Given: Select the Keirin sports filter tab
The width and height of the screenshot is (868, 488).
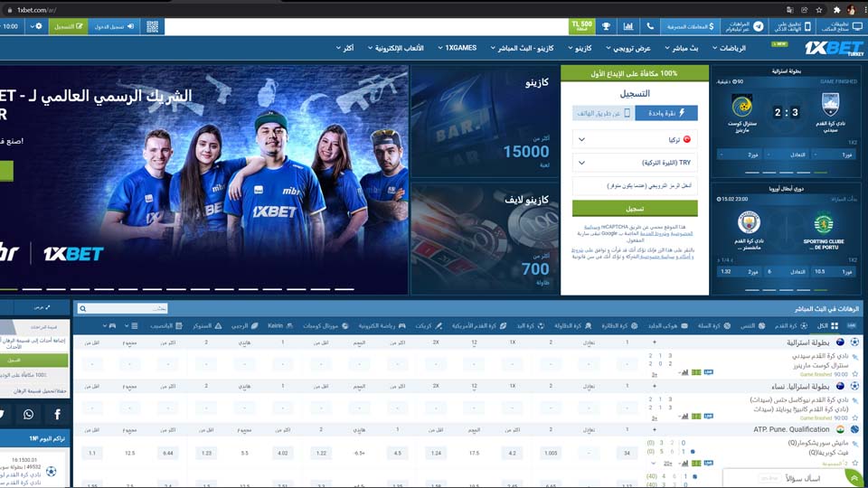Looking at the screenshot, I should pyautogui.click(x=280, y=326).
